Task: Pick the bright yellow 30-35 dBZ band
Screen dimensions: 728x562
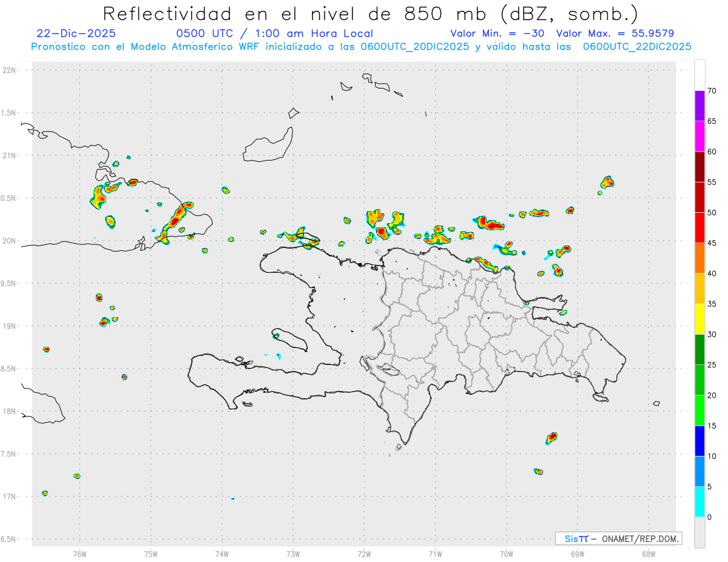Action: (699, 319)
